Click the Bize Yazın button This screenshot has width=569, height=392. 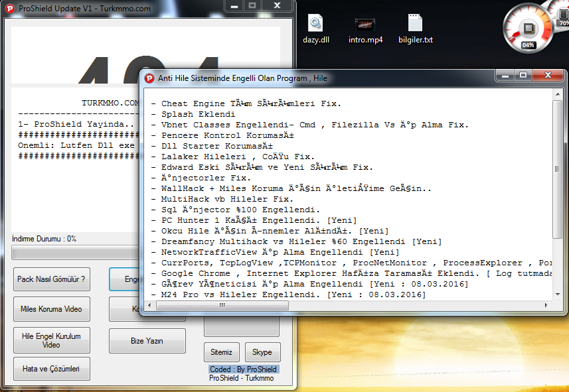pyautogui.click(x=147, y=341)
